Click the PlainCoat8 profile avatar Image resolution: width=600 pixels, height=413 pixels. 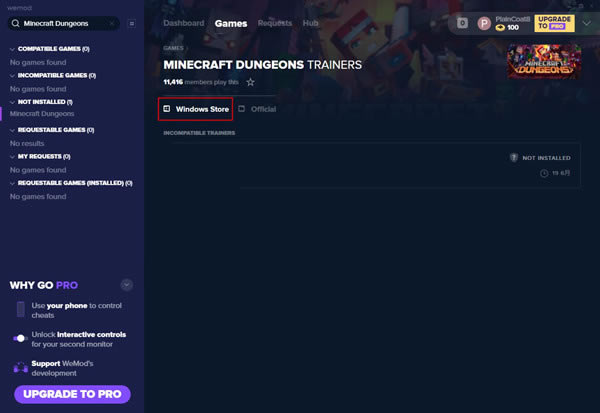pyautogui.click(x=485, y=22)
